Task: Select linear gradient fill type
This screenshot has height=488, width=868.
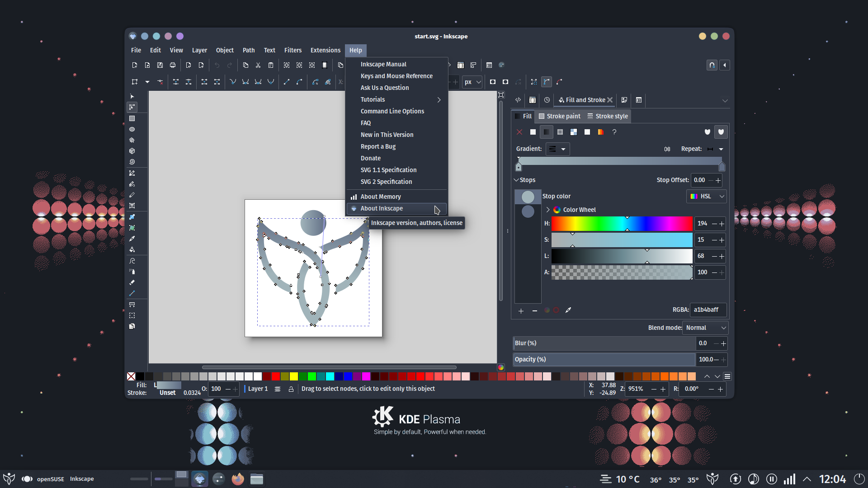Action: click(x=547, y=132)
